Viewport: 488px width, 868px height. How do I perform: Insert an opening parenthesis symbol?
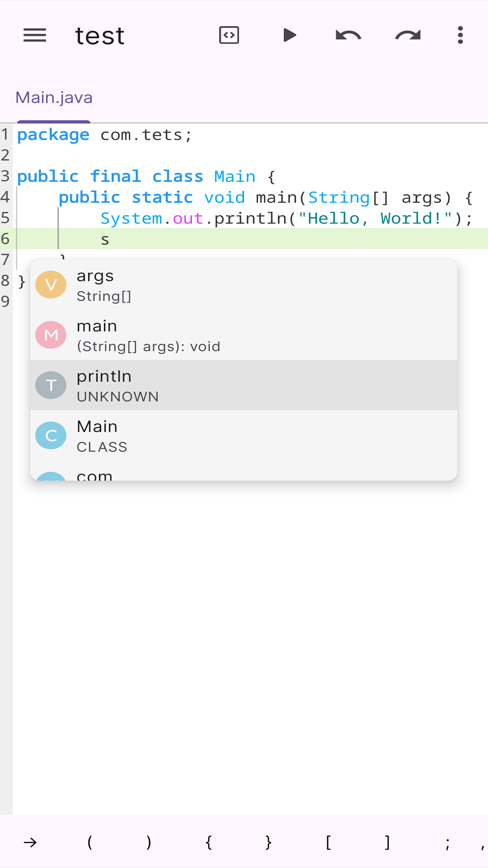click(x=90, y=842)
